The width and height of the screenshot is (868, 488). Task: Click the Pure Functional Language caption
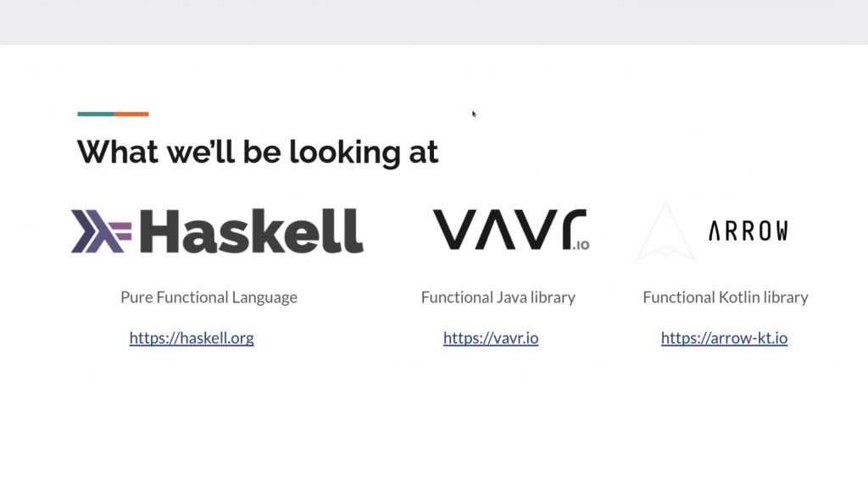coord(209,297)
